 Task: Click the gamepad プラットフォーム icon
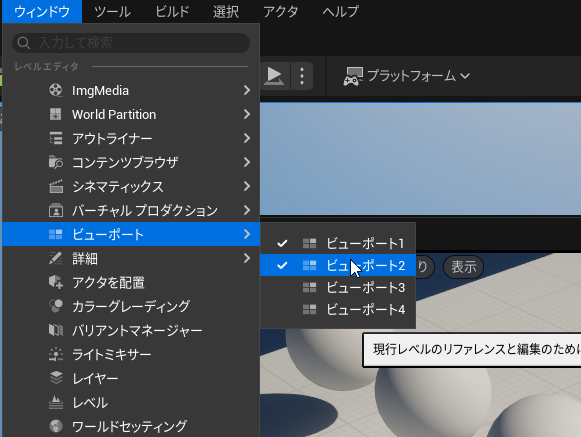coord(353,76)
